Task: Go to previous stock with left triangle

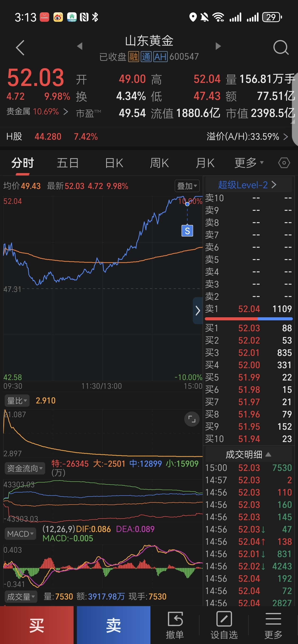Action: [x=80, y=46]
